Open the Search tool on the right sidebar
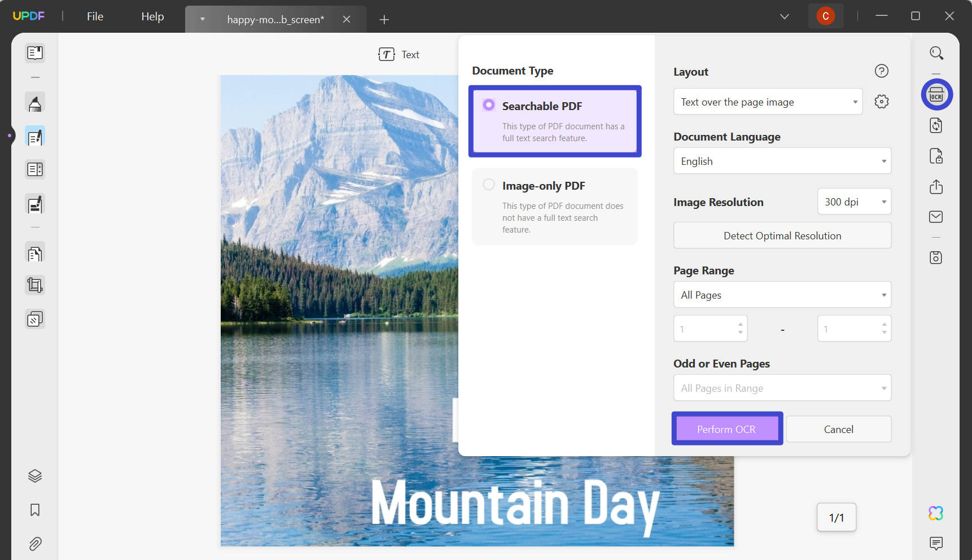This screenshot has height=560, width=972. pos(936,53)
